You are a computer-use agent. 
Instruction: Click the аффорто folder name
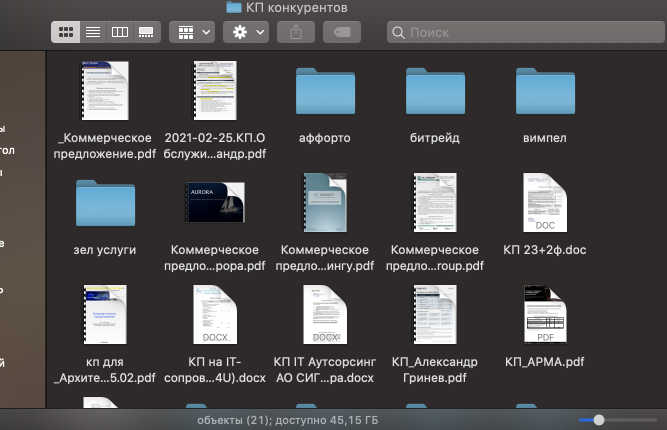[325, 138]
